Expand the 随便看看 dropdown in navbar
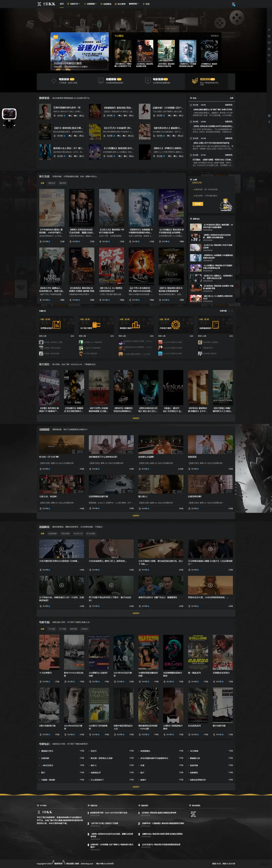This screenshot has width=272, height=868. pos(134,4)
